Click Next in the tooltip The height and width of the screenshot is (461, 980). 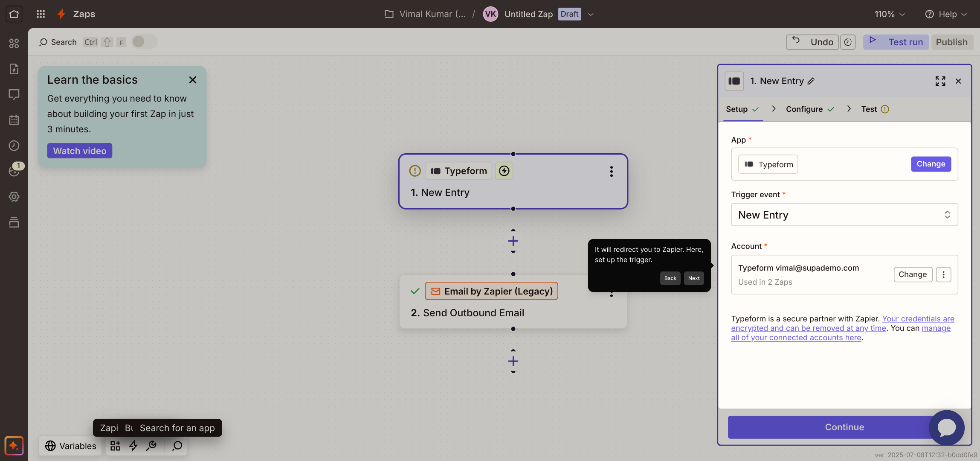(694, 278)
